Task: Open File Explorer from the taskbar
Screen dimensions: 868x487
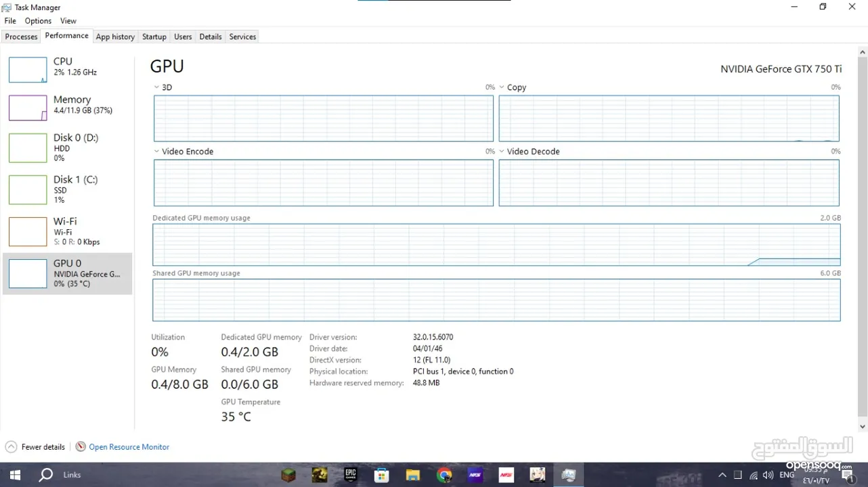Action: [x=412, y=475]
